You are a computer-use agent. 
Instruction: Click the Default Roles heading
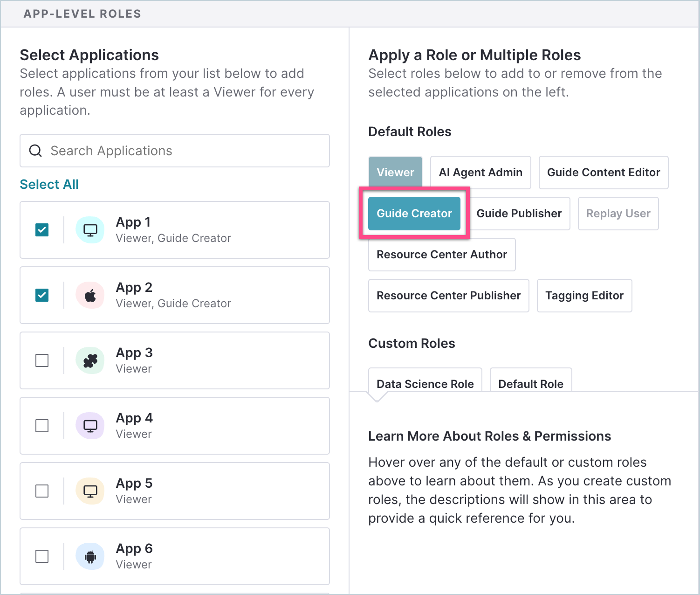[x=410, y=131]
